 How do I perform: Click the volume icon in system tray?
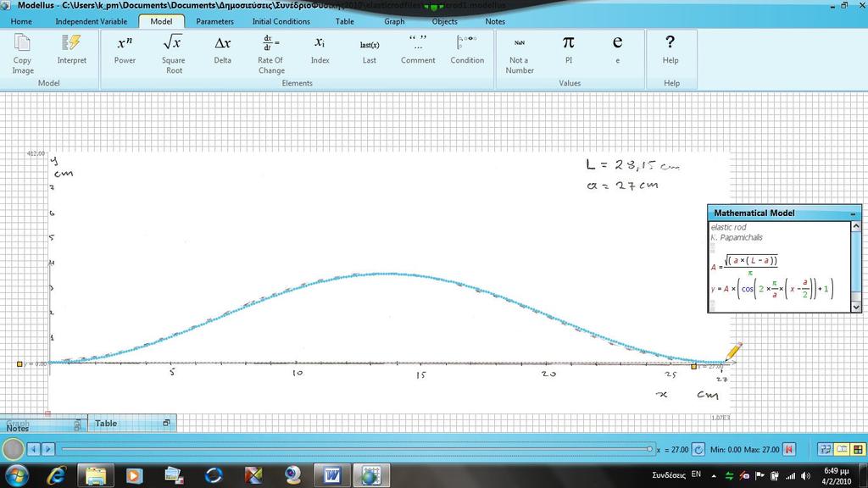tap(805, 476)
